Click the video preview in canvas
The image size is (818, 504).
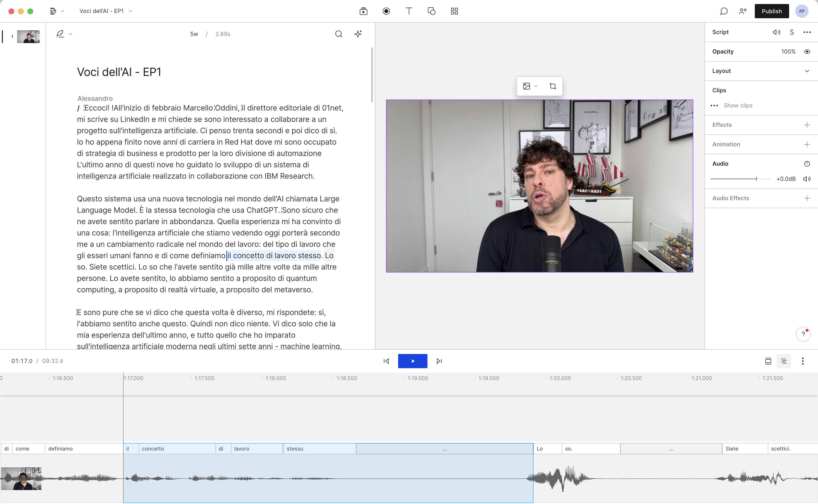coord(539,186)
